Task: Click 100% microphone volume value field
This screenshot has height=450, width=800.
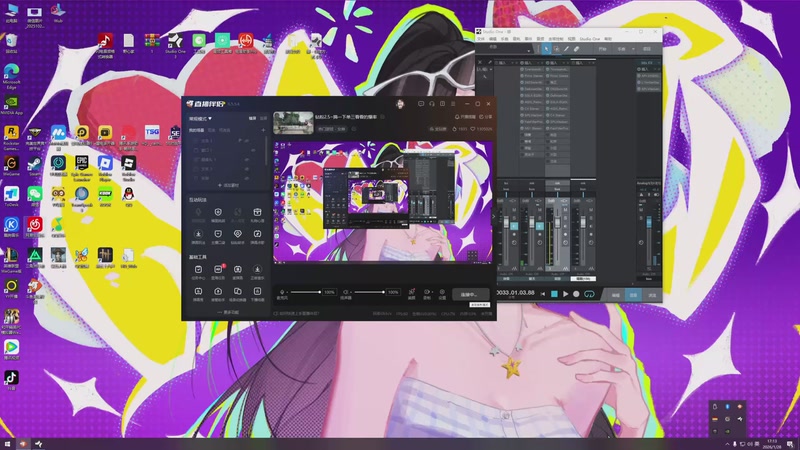Action: (x=330, y=292)
